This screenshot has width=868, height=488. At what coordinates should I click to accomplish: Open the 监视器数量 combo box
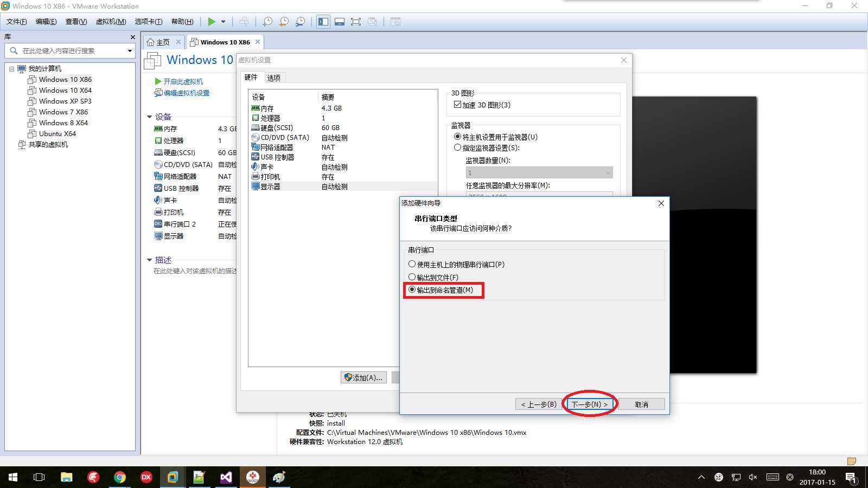[x=539, y=172]
